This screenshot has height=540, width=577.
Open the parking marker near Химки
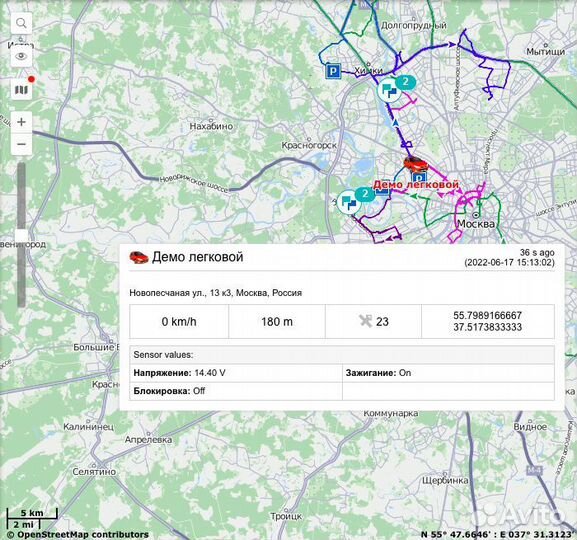333,71
